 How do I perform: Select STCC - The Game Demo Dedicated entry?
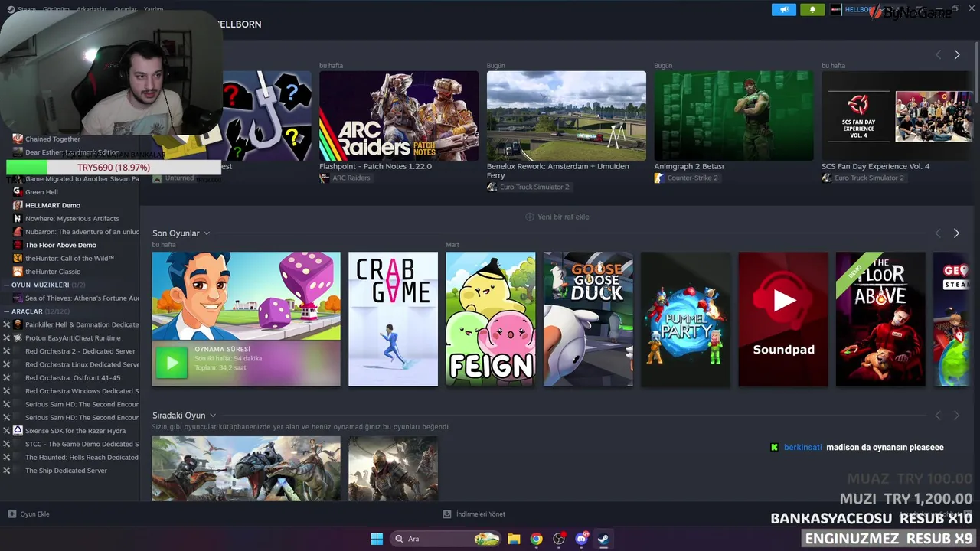point(81,444)
